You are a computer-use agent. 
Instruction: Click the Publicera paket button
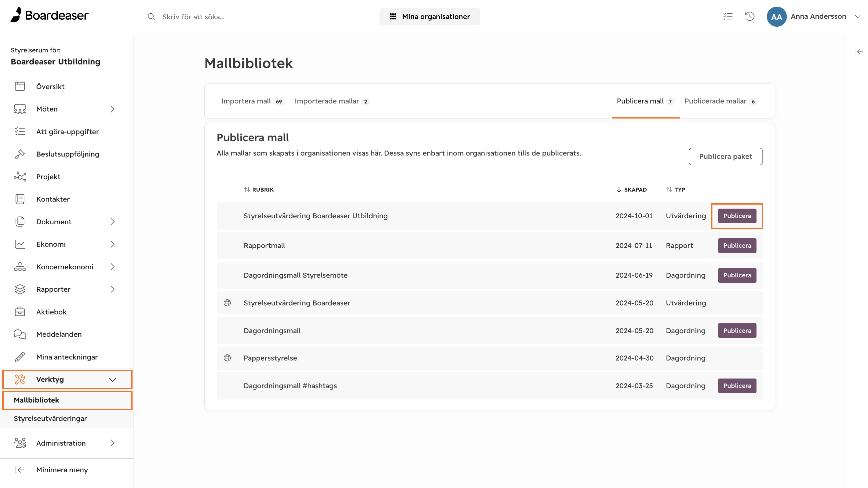(725, 156)
